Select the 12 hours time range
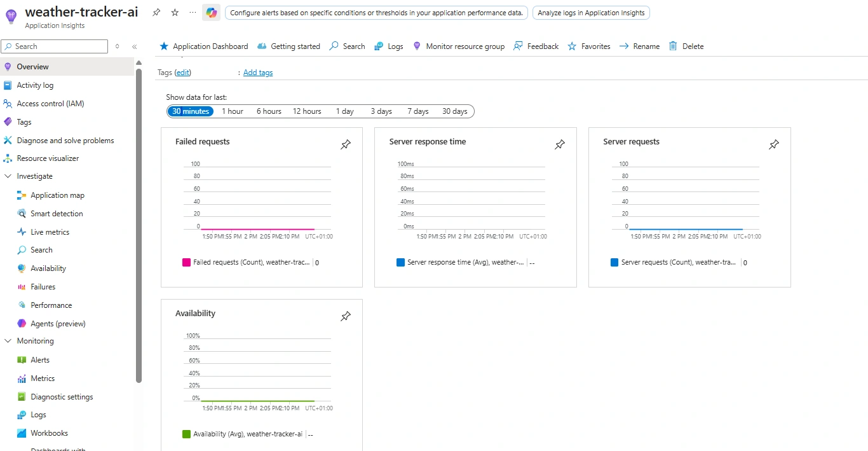The height and width of the screenshot is (451, 868). (307, 111)
